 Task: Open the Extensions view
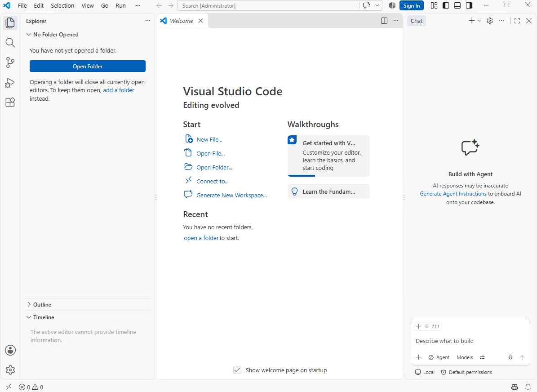(x=10, y=102)
